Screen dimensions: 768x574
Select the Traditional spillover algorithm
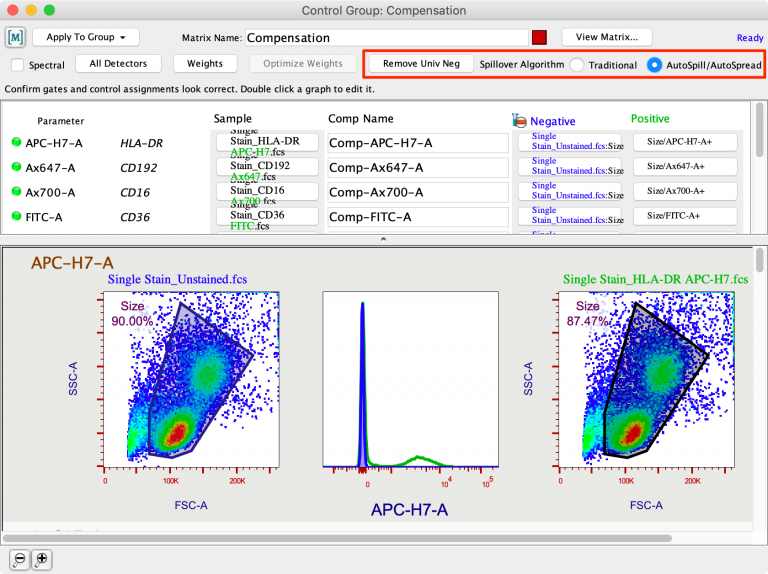pyautogui.click(x=577, y=65)
